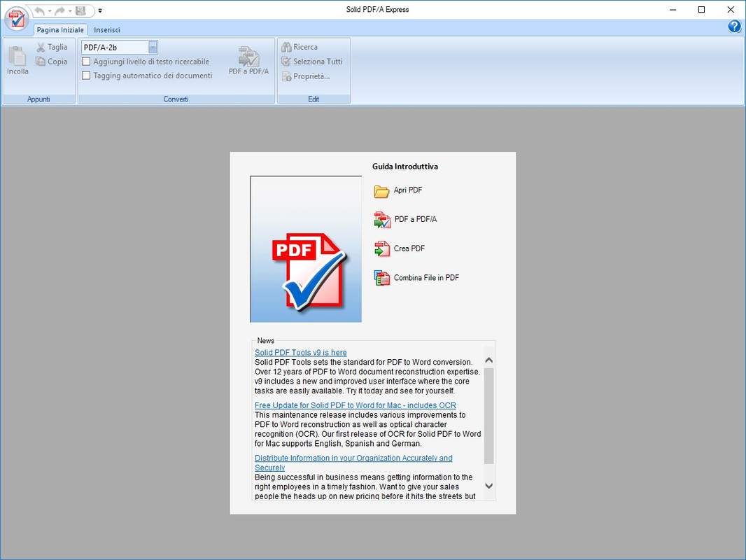746x560 pixels.
Task: Enable Aggiungi livello di testo ricercabile
Action: point(86,62)
